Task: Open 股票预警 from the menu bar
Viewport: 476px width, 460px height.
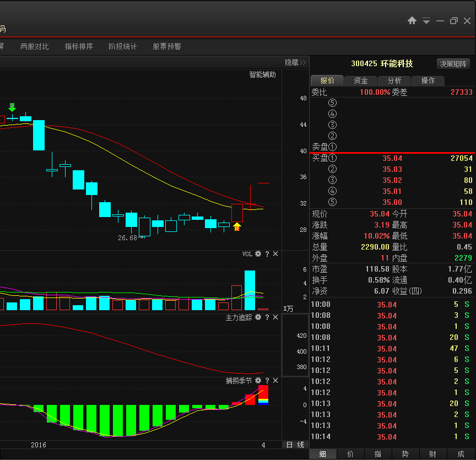Action: coord(167,47)
